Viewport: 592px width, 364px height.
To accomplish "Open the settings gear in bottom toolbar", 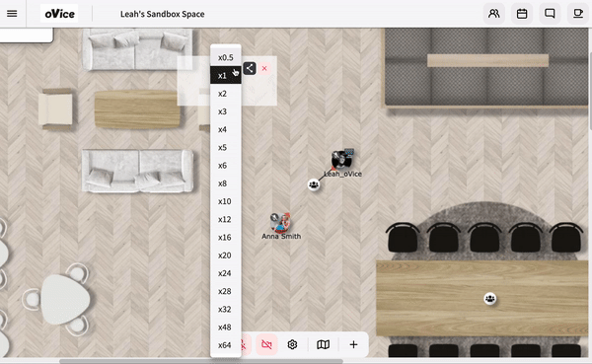I will point(292,344).
